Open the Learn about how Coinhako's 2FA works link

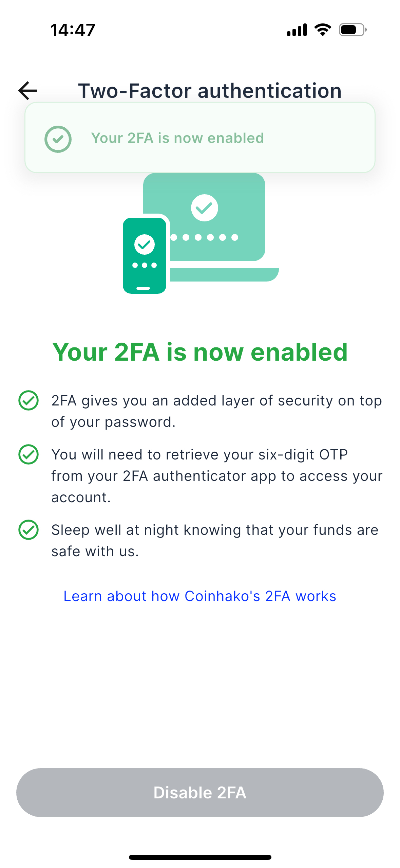point(200,596)
